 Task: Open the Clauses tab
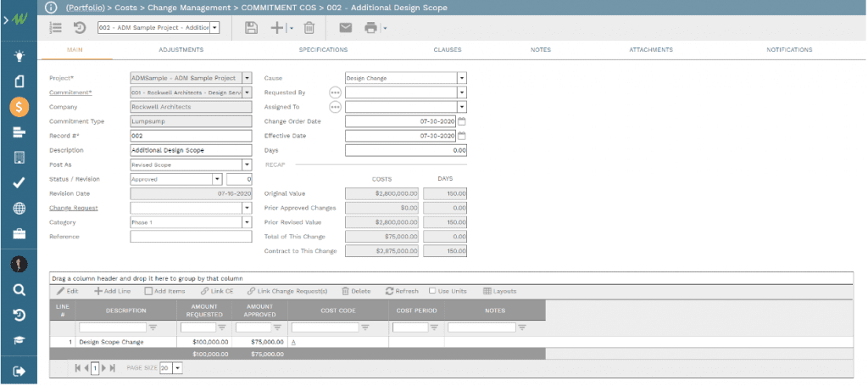448,50
